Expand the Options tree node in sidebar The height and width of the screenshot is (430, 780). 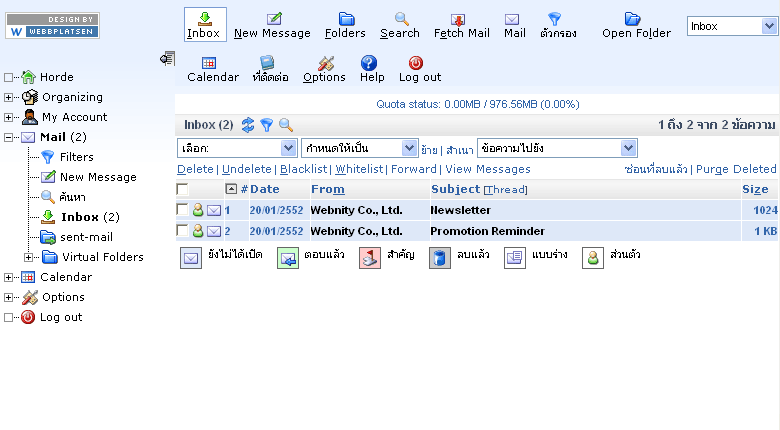8,298
